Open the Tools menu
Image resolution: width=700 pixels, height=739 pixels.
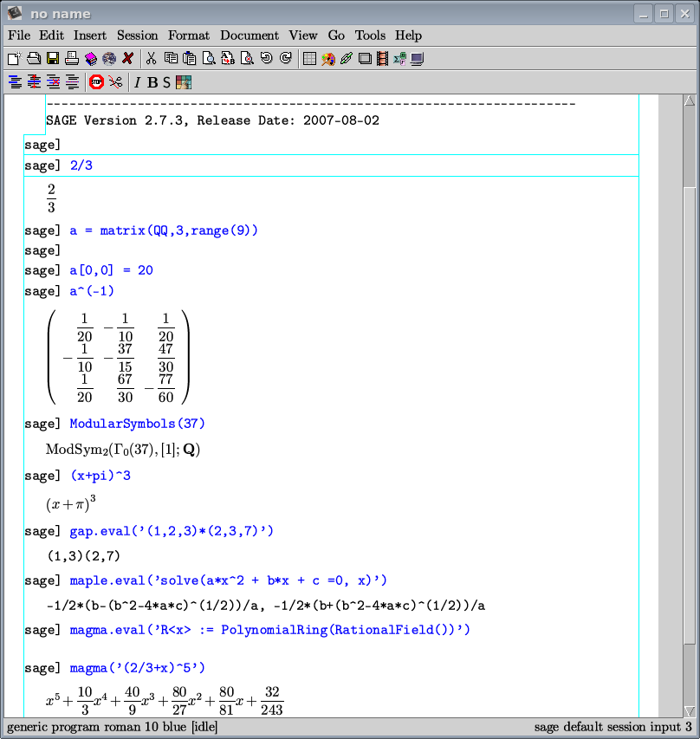coord(370,36)
